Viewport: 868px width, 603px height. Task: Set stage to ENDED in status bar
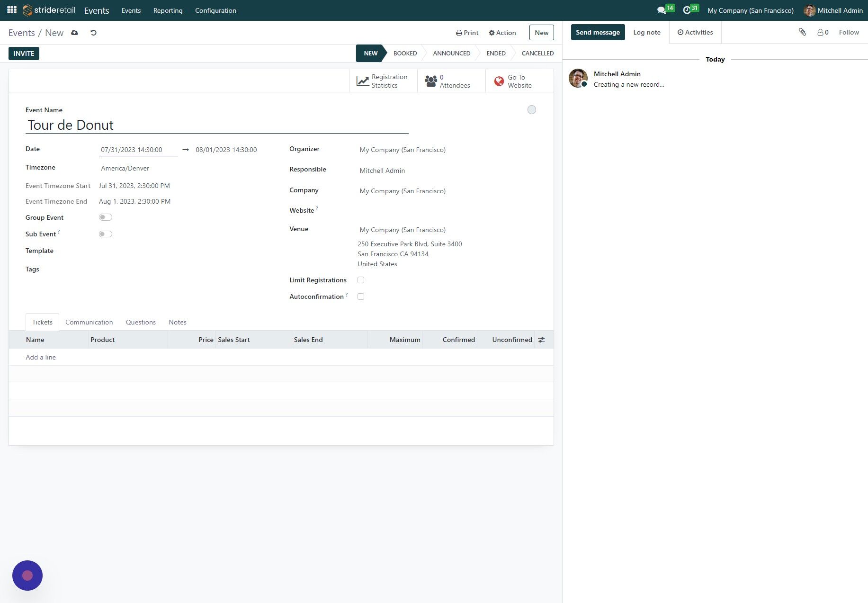[x=496, y=54]
